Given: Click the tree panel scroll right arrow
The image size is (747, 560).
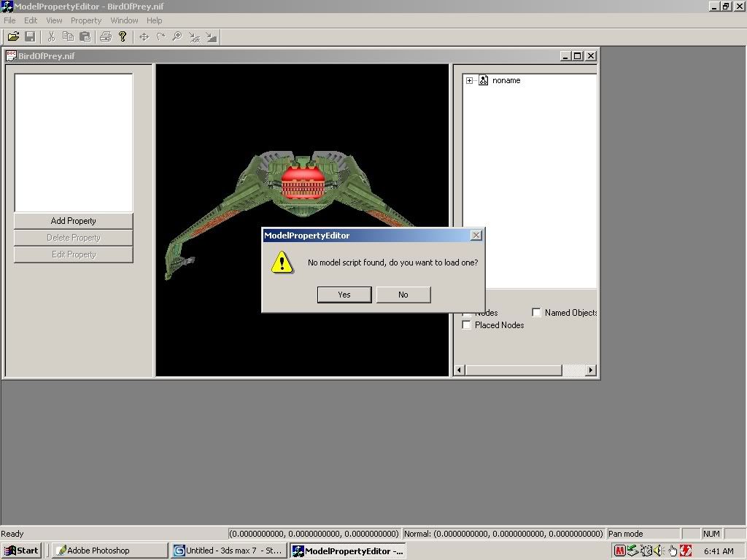Looking at the screenshot, I should 591,370.
